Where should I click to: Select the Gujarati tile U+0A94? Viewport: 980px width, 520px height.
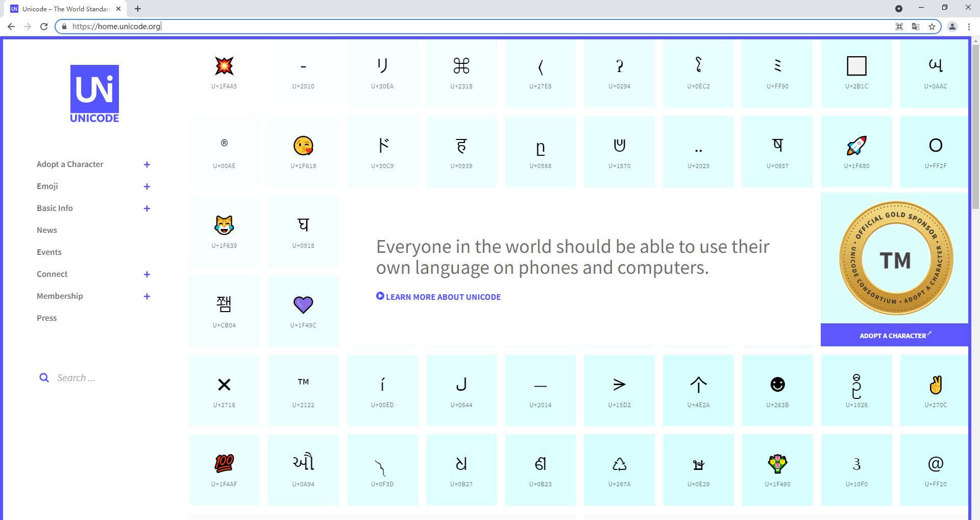303,470
